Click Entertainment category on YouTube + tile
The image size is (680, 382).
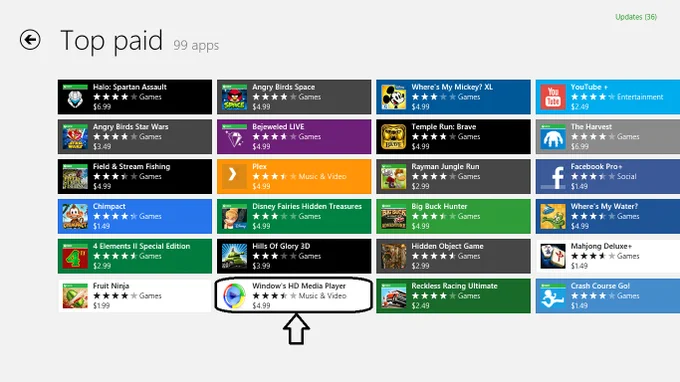pos(640,97)
